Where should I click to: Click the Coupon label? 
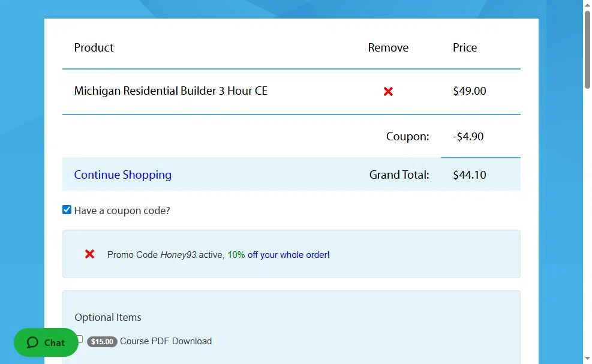[x=407, y=136]
